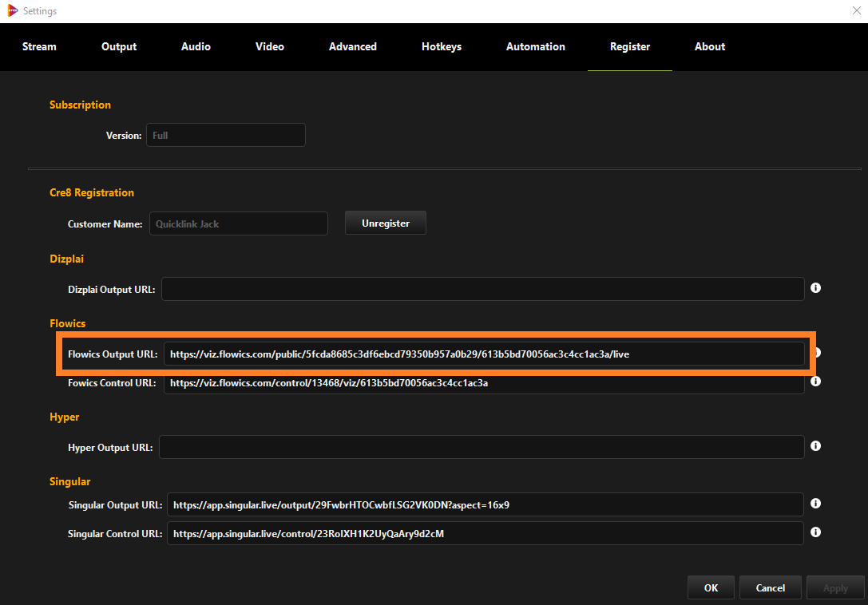
Task: Focus the Dizplai Output URL field
Action: [483, 289]
